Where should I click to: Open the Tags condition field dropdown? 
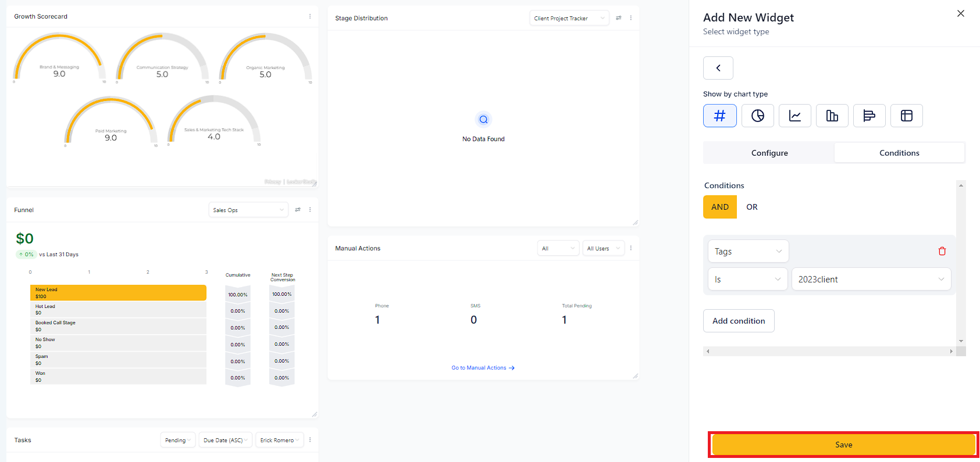pyautogui.click(x=749, y=251)
